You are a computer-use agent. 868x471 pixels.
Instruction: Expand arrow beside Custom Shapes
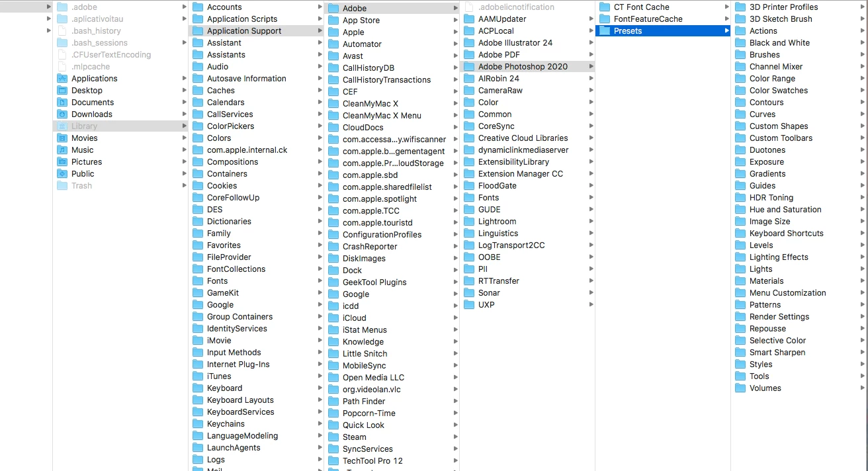[862, 126]
